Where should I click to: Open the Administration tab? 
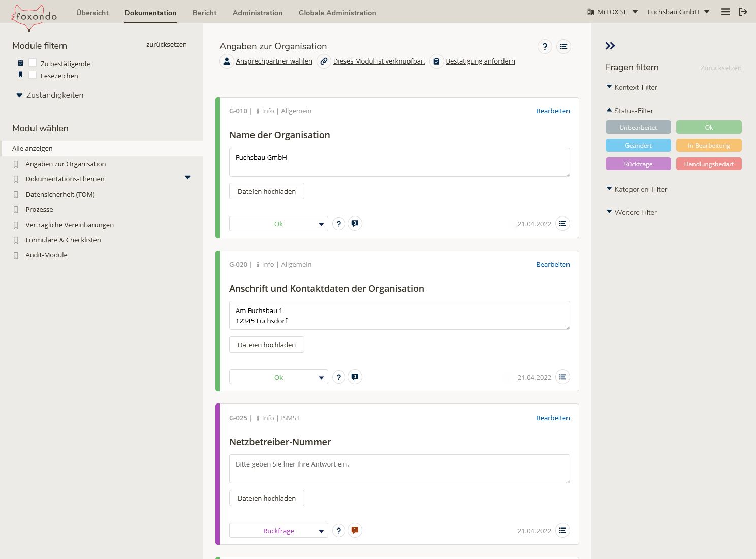pyautogui.click(x=258, y=13)
